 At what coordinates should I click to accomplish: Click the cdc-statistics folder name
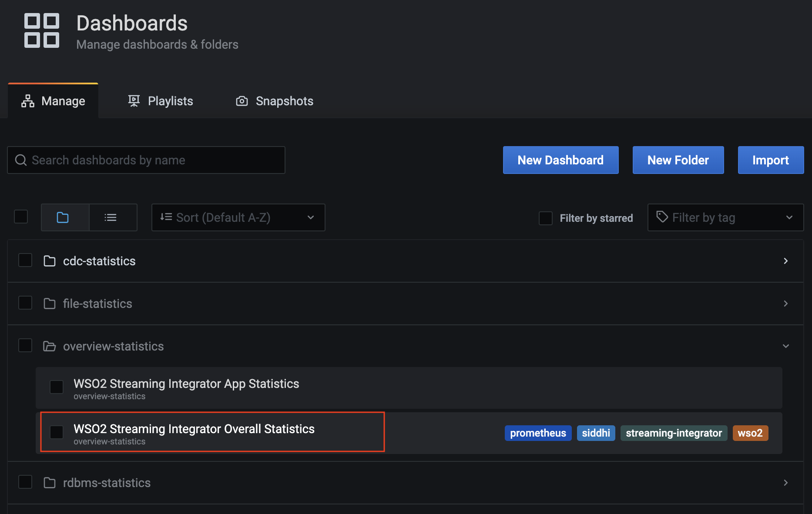click(x=99, y=261)
